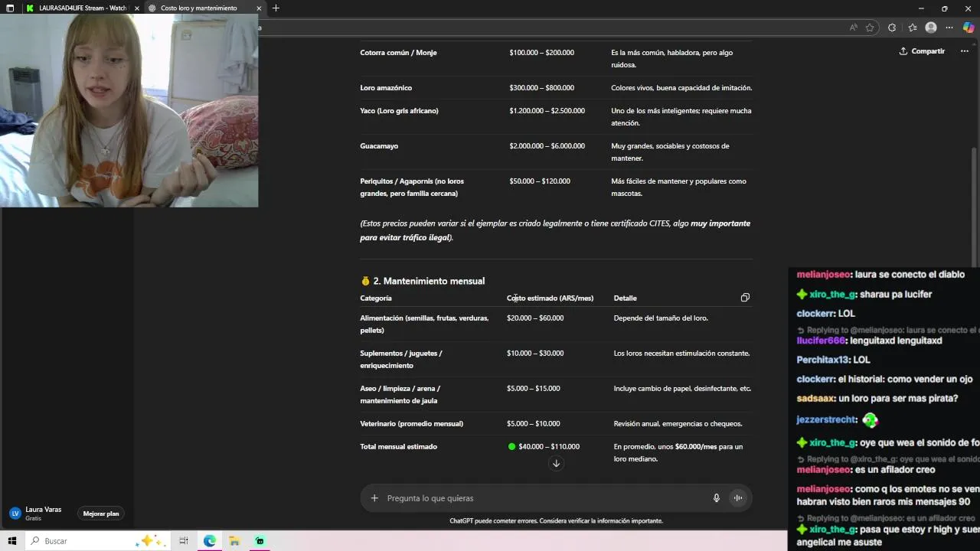980x551 pixels.
Task: Click the Mejorar plan button
Action: (101, 514)
